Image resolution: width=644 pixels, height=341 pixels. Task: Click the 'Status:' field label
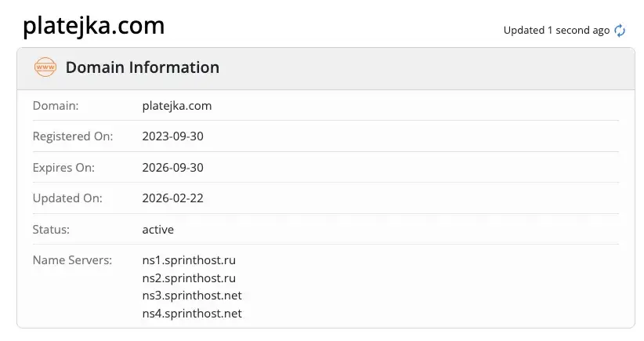tap(51, 229)
